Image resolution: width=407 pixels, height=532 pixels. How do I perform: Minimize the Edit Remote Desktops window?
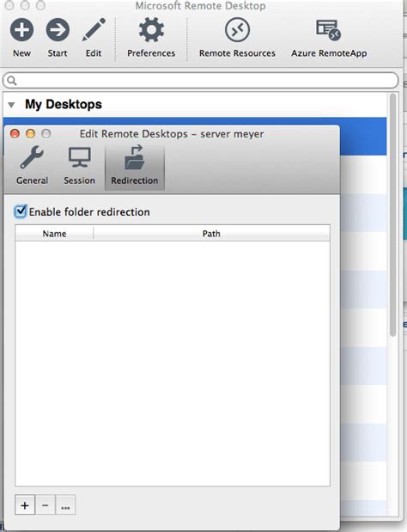pos(31,134)
